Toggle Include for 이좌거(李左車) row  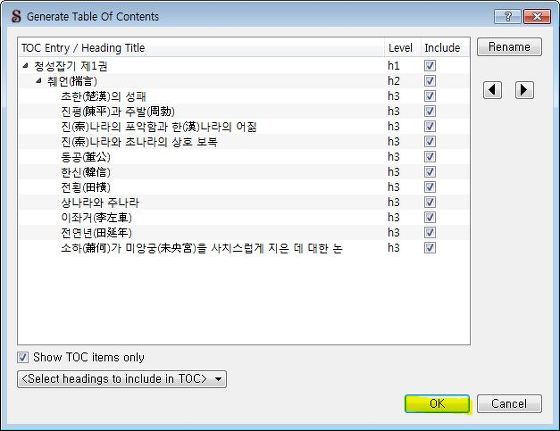430,217
